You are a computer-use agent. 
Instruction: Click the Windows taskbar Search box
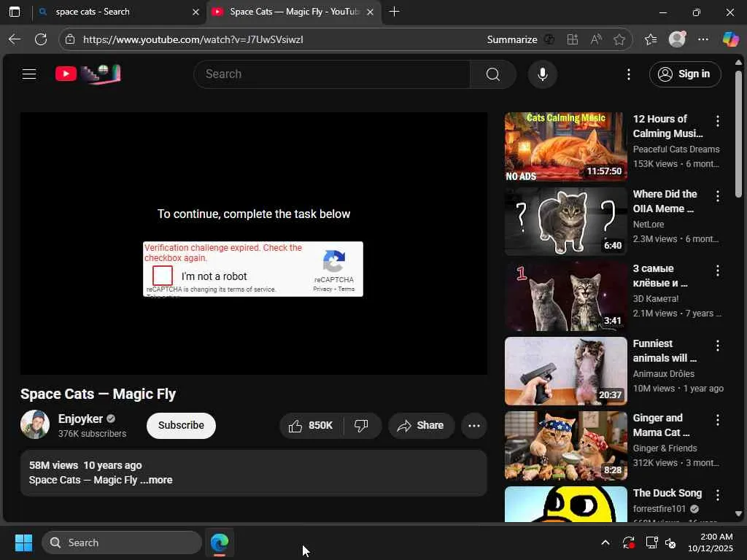click(x=122, y=542)
